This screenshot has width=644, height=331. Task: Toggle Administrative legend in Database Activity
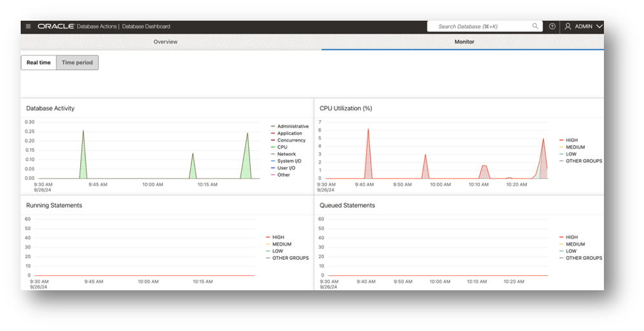point(290,126)
